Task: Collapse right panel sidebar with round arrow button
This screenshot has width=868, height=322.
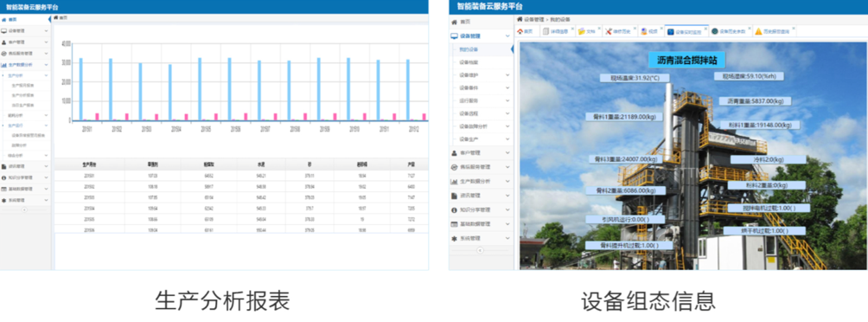Action: 480,250
